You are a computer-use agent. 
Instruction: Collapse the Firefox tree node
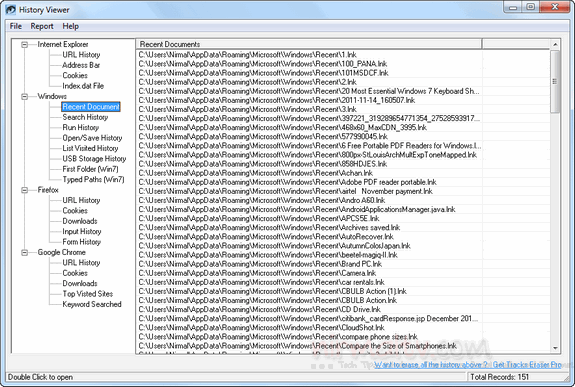(25, 190)
